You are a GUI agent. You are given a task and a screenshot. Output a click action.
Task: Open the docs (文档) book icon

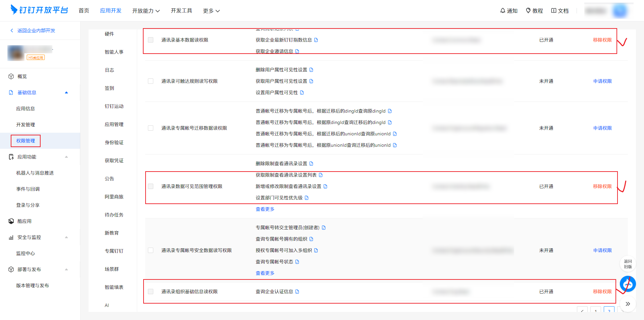pyautogui.click(x=554, y=11)
